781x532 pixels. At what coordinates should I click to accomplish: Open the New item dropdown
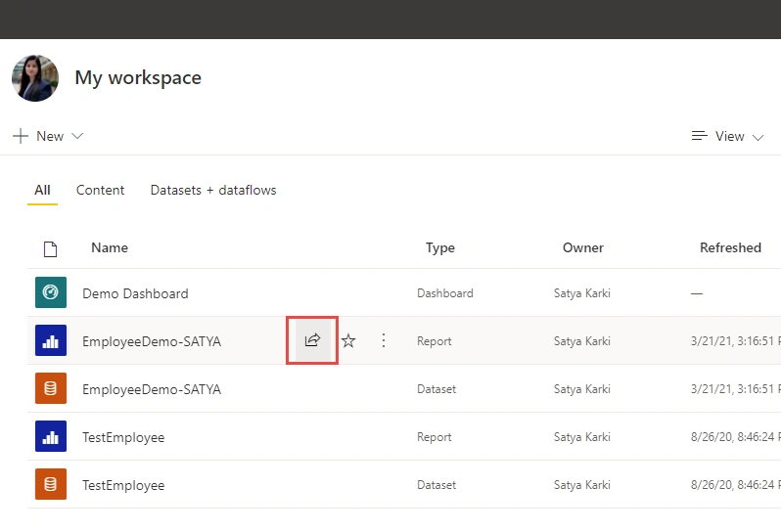48,136
